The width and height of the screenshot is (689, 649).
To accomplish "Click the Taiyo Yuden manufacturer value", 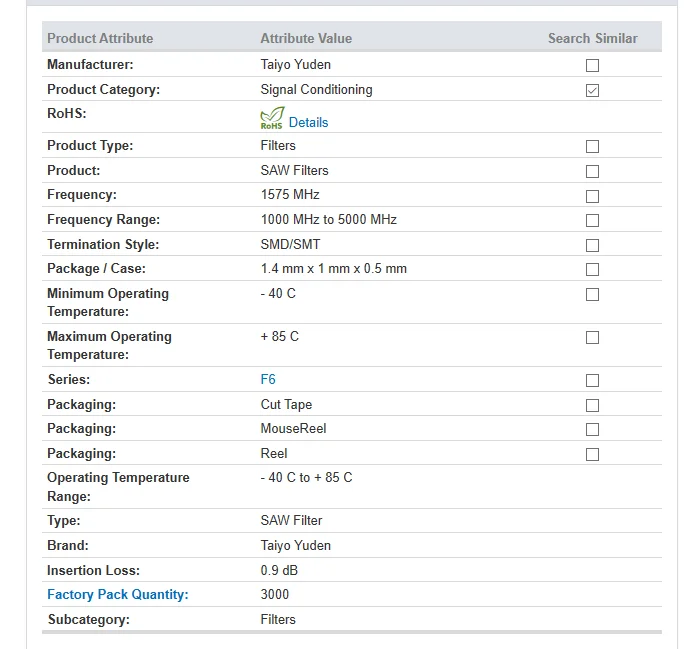I will pyautogui.click(x=295, y=65).
